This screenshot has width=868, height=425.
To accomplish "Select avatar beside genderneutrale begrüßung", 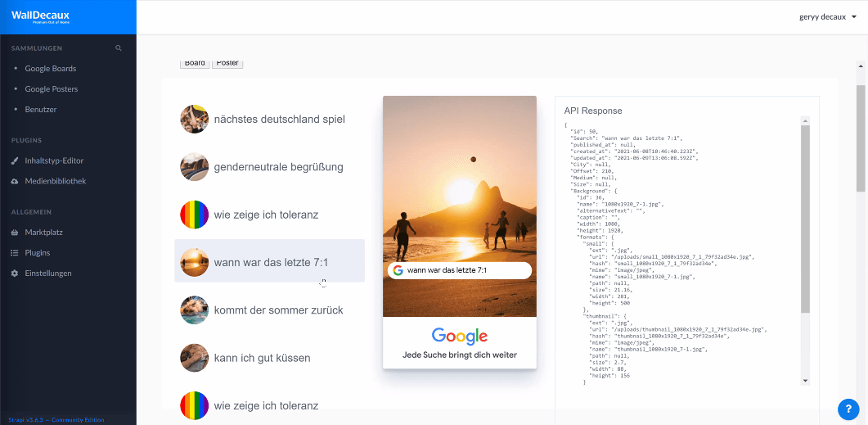I will (x=195, y=167).
